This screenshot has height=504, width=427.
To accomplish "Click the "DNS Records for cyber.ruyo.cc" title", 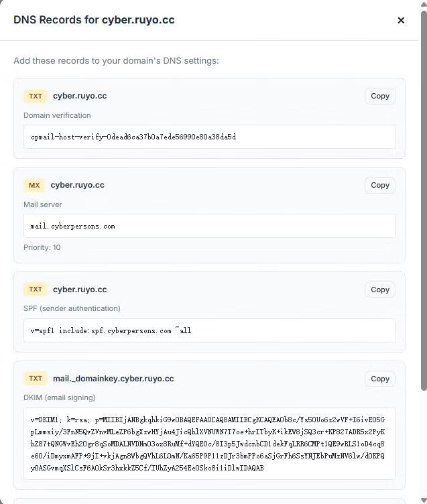I will [94, 20].
